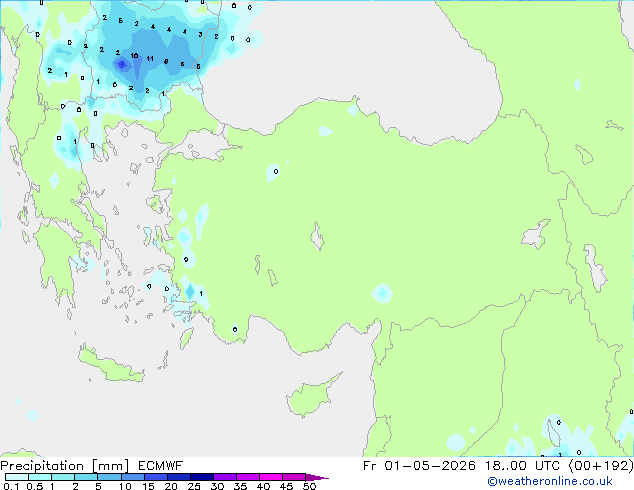
Task: Click the '10' precipitation value next to 11
Action: (134, 56)
